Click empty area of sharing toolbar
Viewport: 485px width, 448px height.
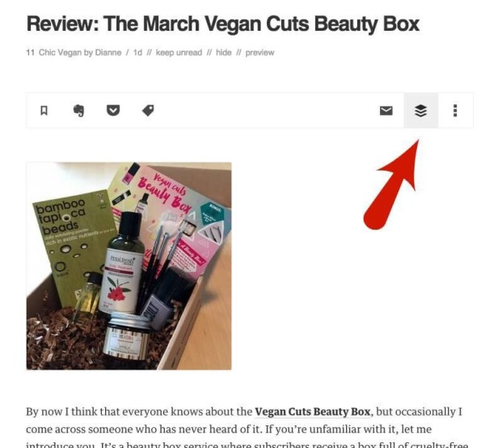[266, 111]
